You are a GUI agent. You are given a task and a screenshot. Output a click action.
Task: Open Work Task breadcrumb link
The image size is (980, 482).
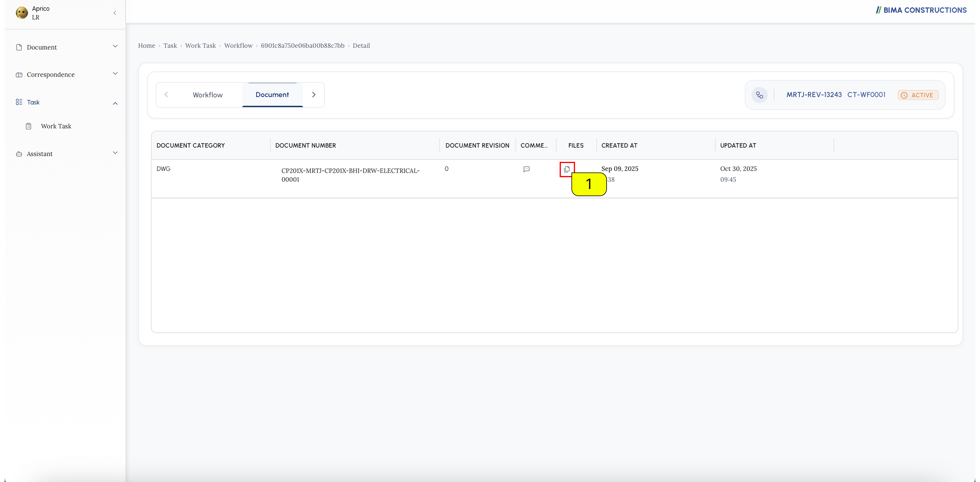[200, 46]
